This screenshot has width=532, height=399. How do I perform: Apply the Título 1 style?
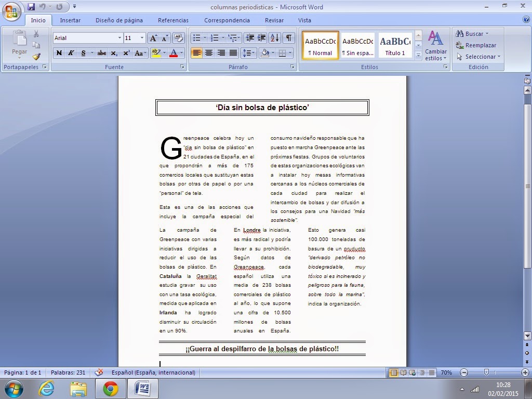[395, 45]
